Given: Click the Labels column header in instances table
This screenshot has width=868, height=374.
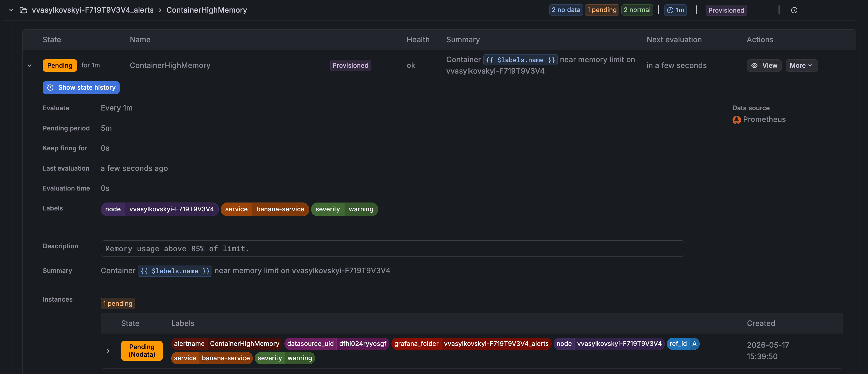Looking at the screenshot, I should [183, 324].
